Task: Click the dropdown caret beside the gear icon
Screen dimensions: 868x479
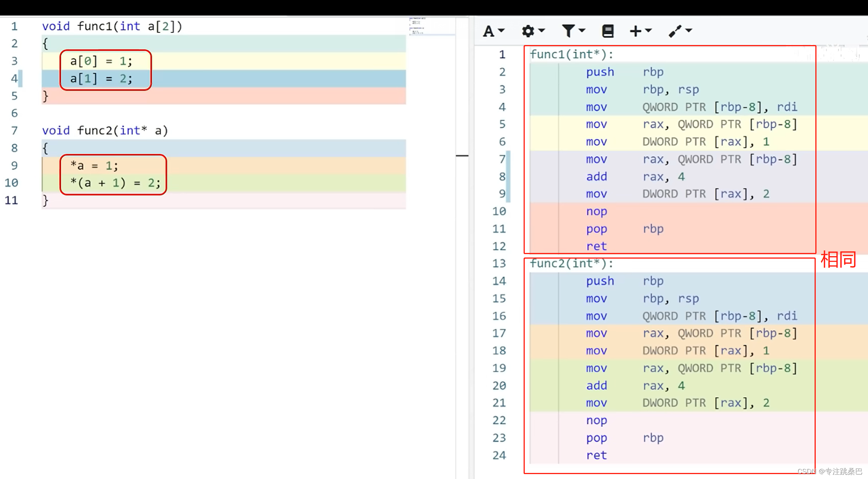Action: pyautogui.click(x=541, y=30)
